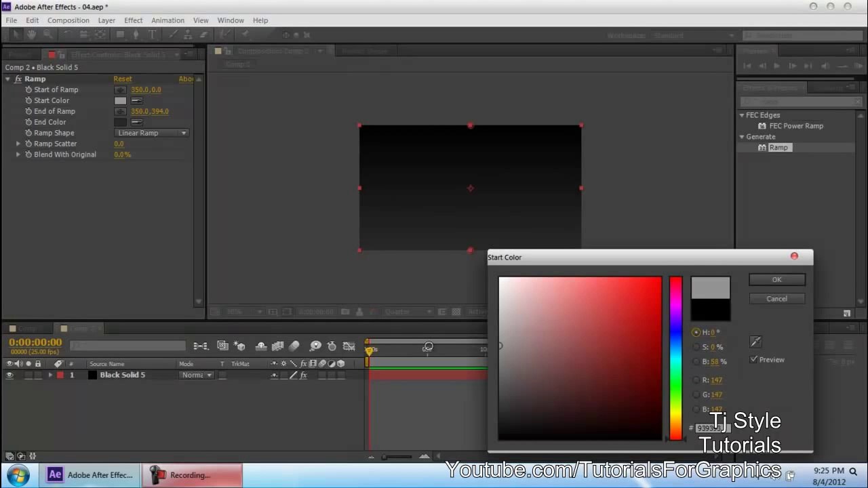Viewport: 868px width, 488px height.
Task: Toggle the End Color stopwatch
Action: coord(28,122)
